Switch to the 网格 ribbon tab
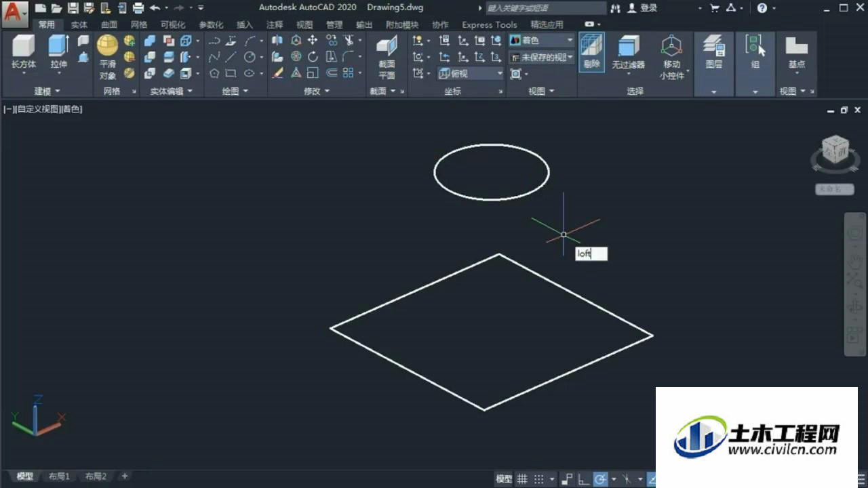The height and width of the screenshot is (488, 868). (x=139, y=24)
